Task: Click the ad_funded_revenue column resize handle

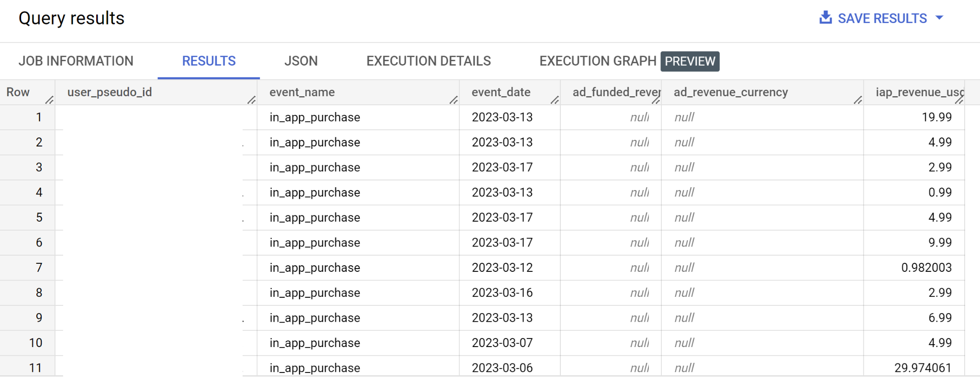Action: pyautogui.click(x=656, y=100)
